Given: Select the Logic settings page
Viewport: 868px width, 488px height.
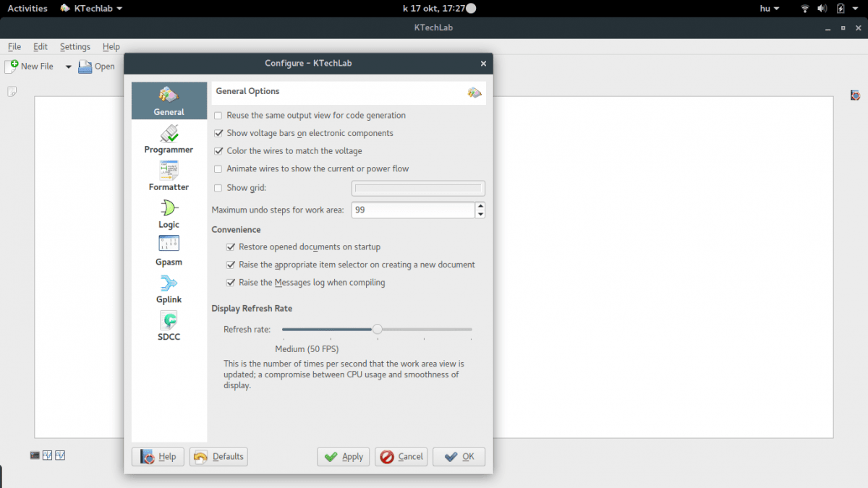Looking at the screenshot, I should pyautogui.click(x=169, y=214).
